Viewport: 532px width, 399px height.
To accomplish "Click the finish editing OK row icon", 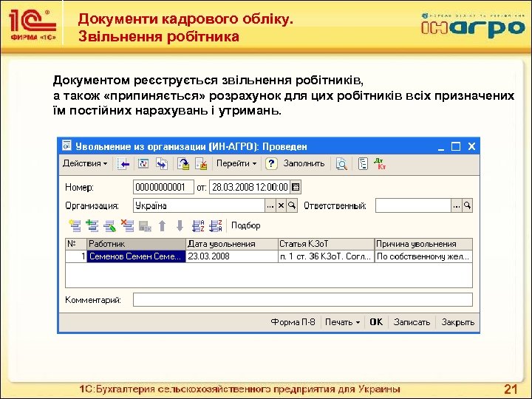I will pyautogui.click(x=145, y=226).
